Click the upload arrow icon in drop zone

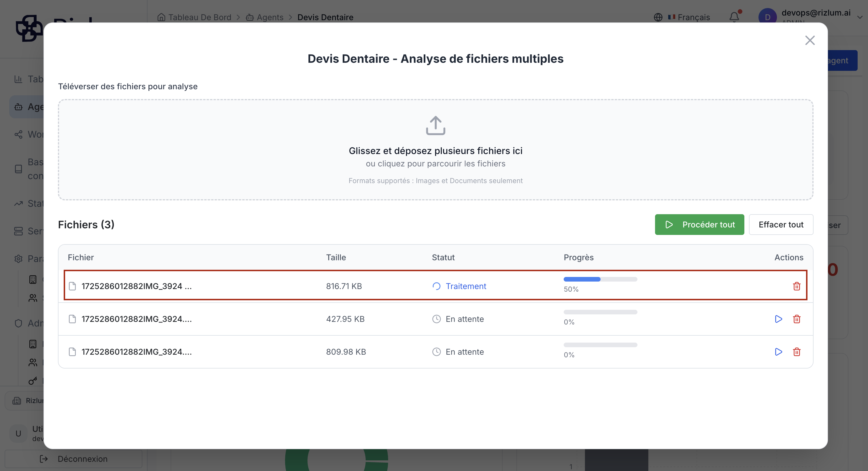[435, 126]
